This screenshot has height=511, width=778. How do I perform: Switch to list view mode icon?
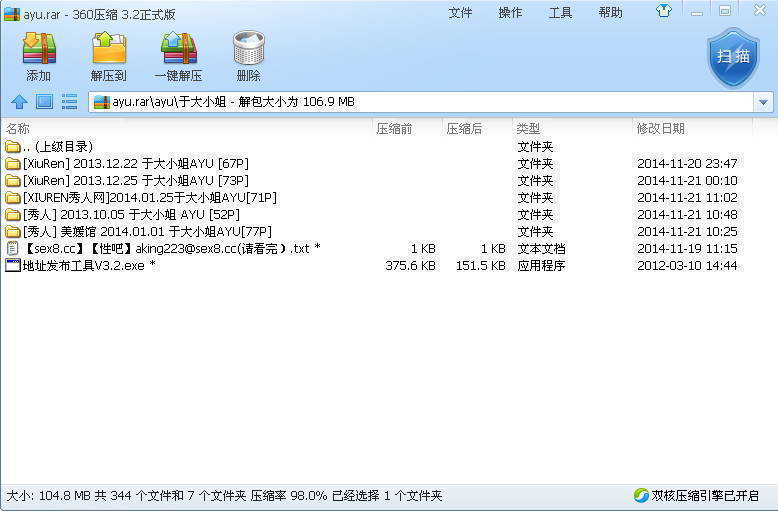(x=69, y=102)
